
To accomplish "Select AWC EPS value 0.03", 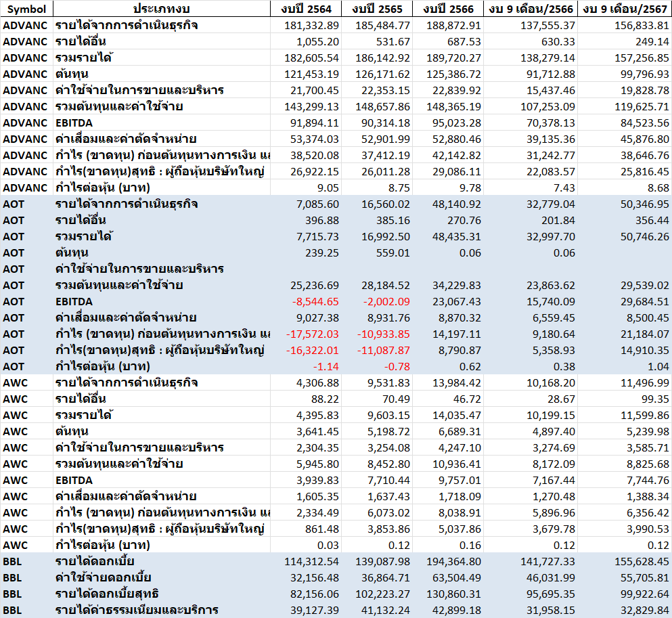I will click(x=328, y=546).
